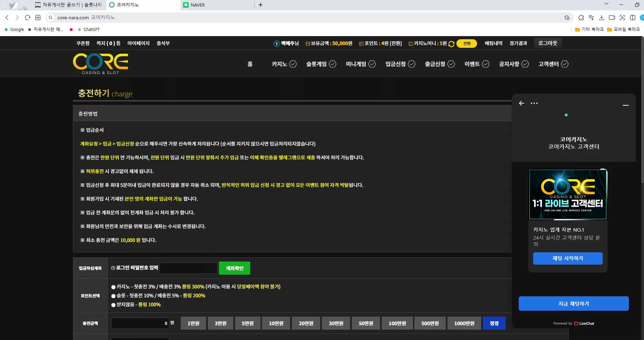Open the media playlist toolbar icon

click(591, 18)
